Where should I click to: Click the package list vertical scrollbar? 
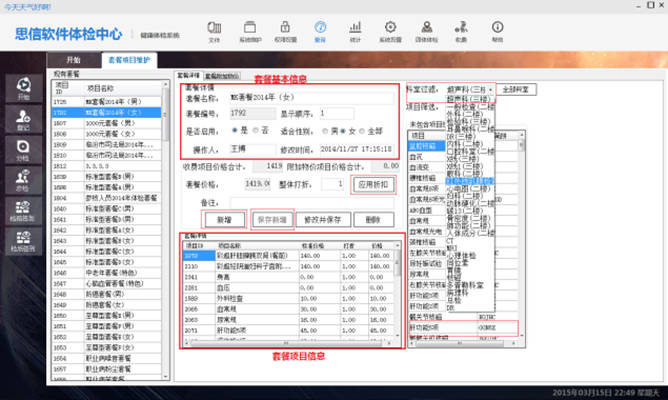166,230
